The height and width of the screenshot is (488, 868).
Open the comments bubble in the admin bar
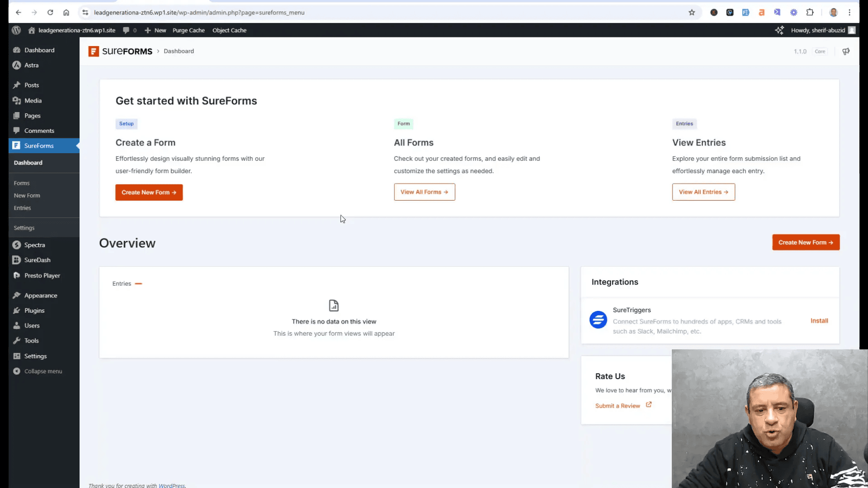127,30
